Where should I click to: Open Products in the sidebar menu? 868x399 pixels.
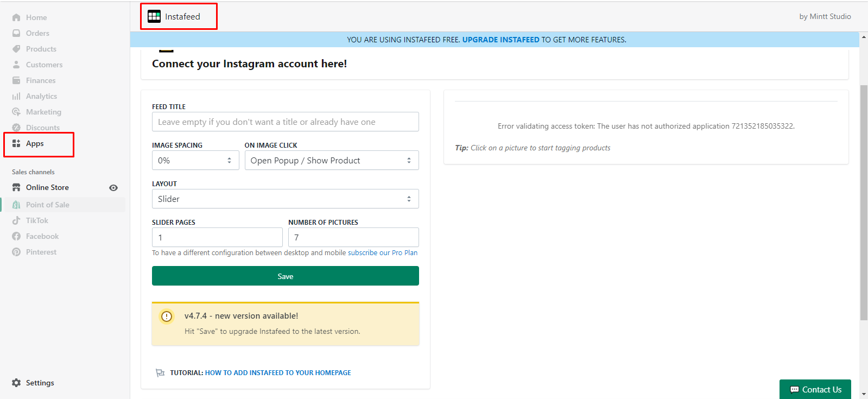[41, 49]
